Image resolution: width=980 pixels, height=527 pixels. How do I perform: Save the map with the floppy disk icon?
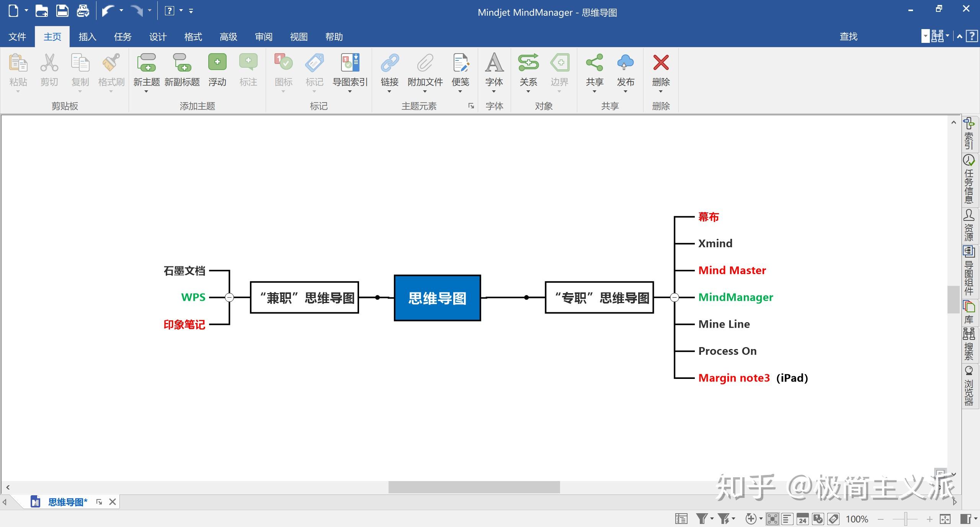click(x=62, y=11)
